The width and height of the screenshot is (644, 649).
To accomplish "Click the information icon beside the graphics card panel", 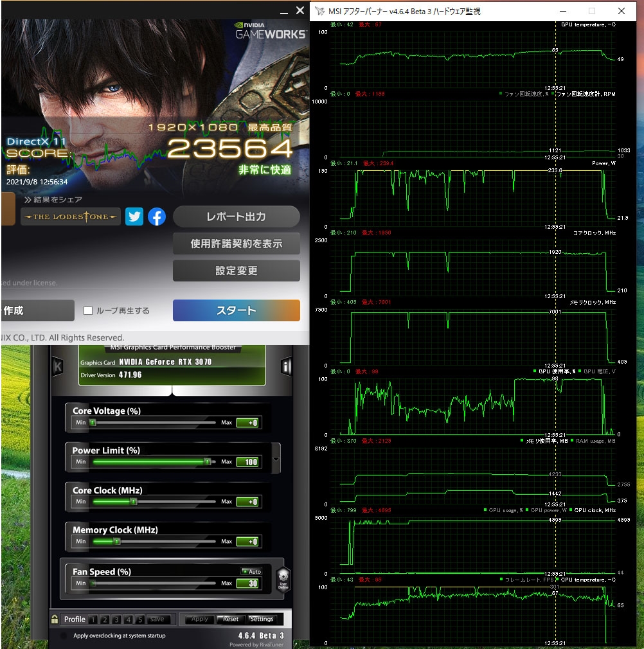I will (287, 366).
